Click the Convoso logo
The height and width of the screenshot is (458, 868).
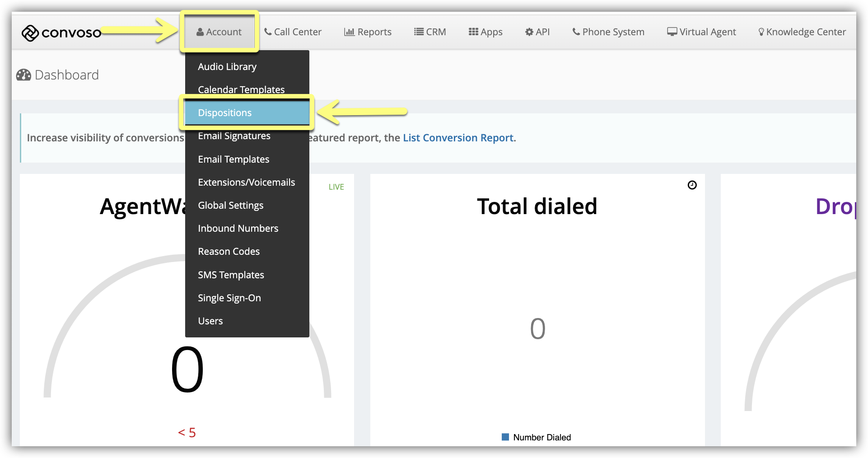coord(61,33)
